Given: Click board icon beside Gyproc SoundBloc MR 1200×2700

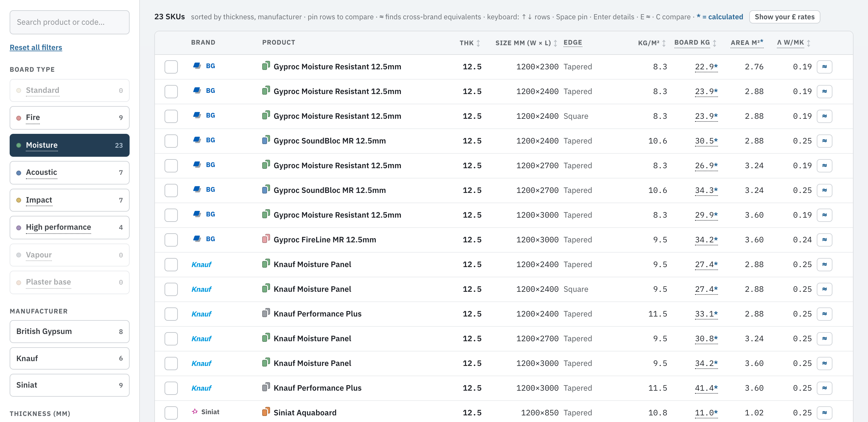Looking at the screenshot, I should coord(266,189).
